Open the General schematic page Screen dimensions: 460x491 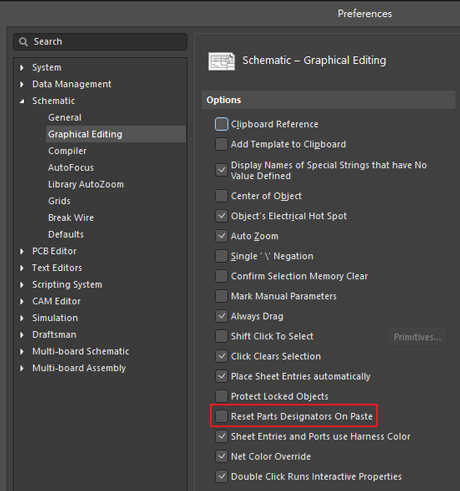click(65, 118)
